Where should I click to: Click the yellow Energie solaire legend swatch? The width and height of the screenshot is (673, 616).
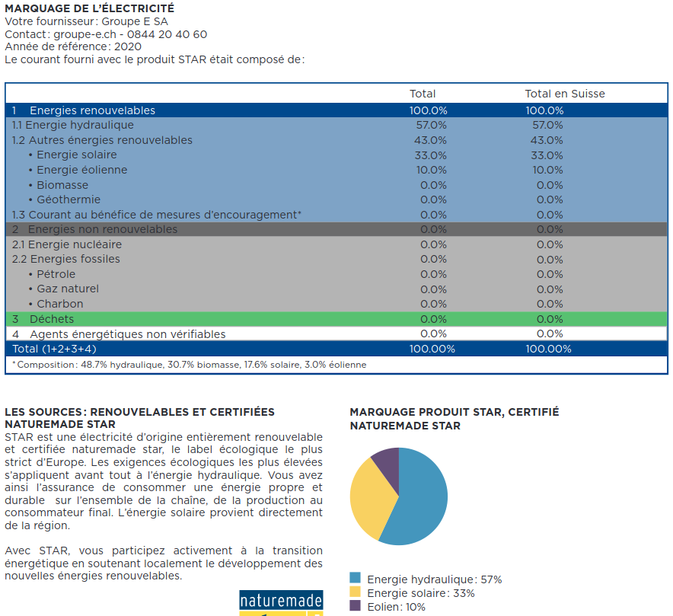pos(355,592)
